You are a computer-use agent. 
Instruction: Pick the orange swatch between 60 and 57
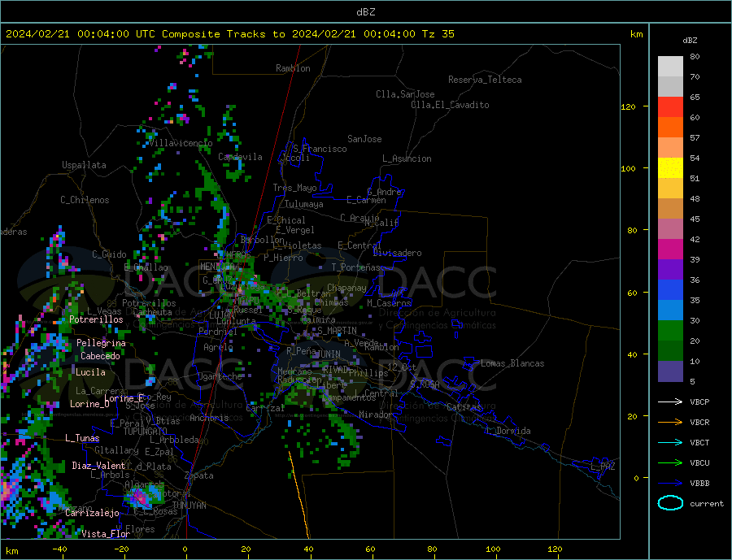point(670,128)
